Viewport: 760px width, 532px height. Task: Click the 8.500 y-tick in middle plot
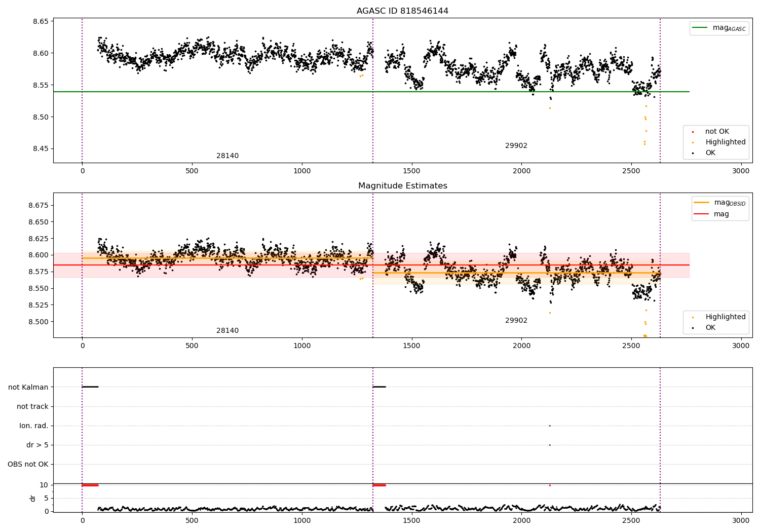pos(39,322)
